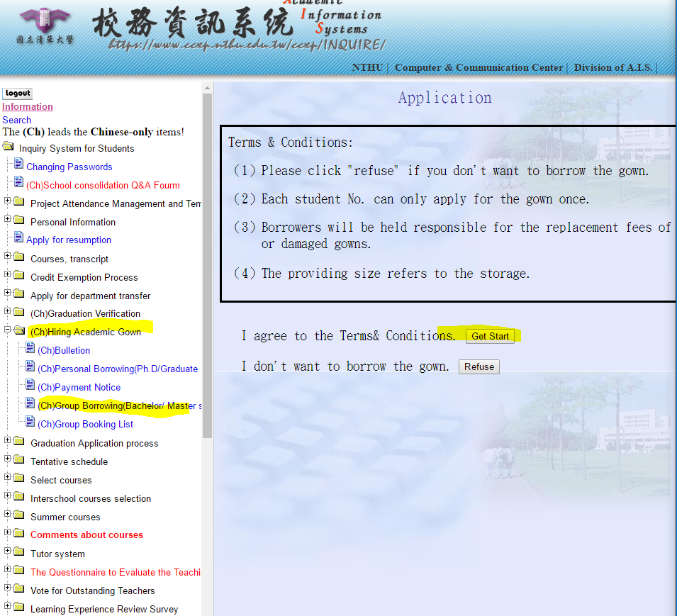Image resolution: width=677 pixels, height=616 pixels.
Task: Click document icon next to (Ch)Bulletion
Action: pos(30,348)
